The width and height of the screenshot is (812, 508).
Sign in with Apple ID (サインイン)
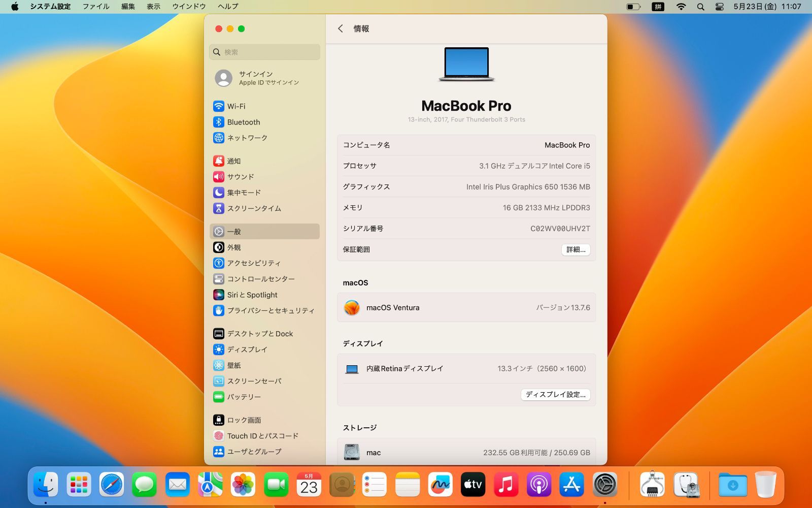[x=264, y=78]
